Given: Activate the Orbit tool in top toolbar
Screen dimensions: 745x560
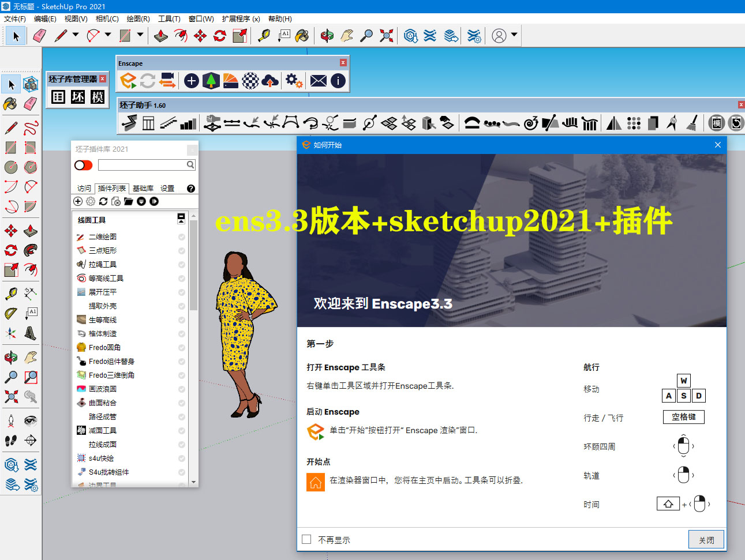Looking at the screenshot, I should coord(327,36).
